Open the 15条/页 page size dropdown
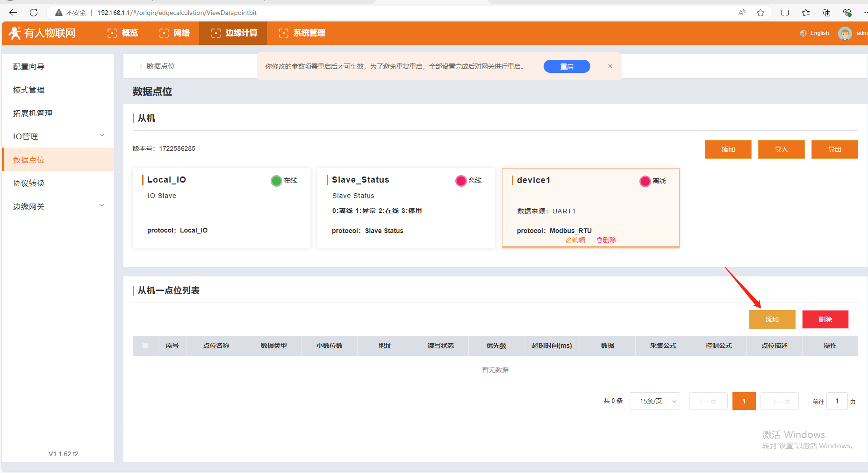Viewport: 868px width, 473px height. [654, 401]
